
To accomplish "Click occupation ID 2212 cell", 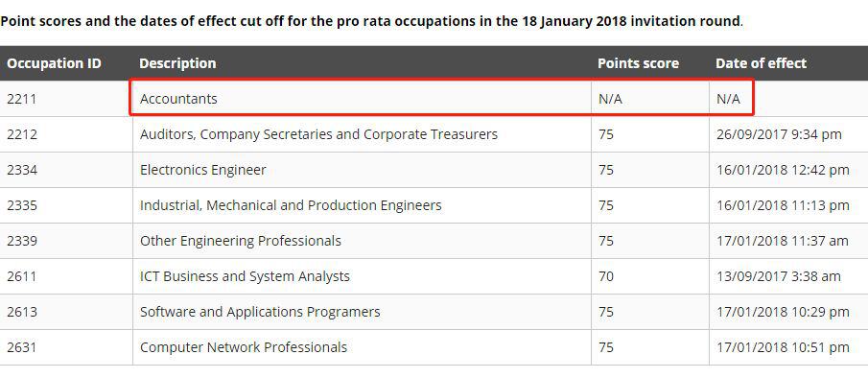I will 22,134.
